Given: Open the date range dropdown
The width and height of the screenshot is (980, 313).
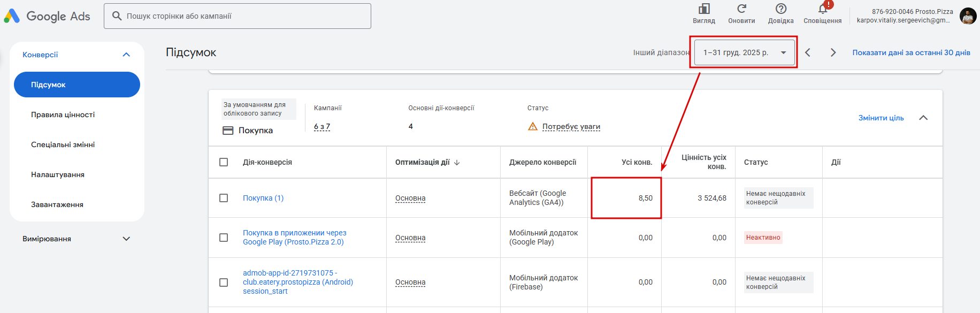Looking at the screenshot, I should tap(744, 52).
